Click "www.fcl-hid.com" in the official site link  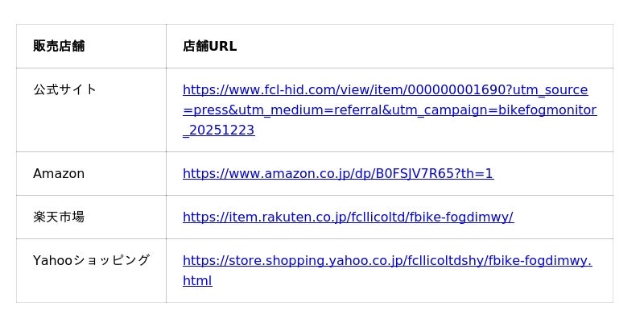pyautogui.click(x=272, y=89)
